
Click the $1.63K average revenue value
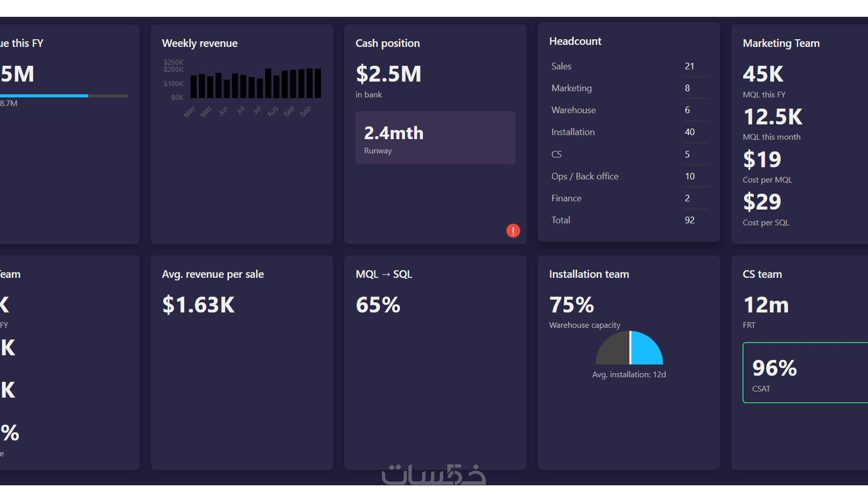click(199, 305)
